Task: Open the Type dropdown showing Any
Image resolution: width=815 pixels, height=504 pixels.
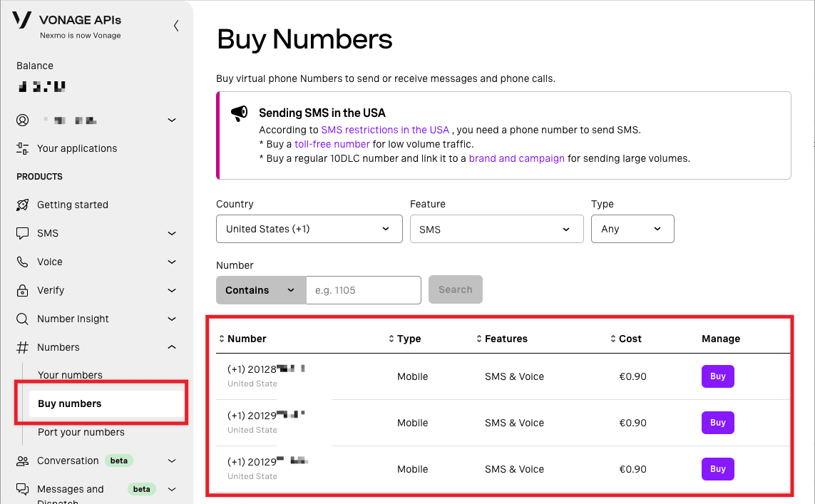Action: coord(632,229)
